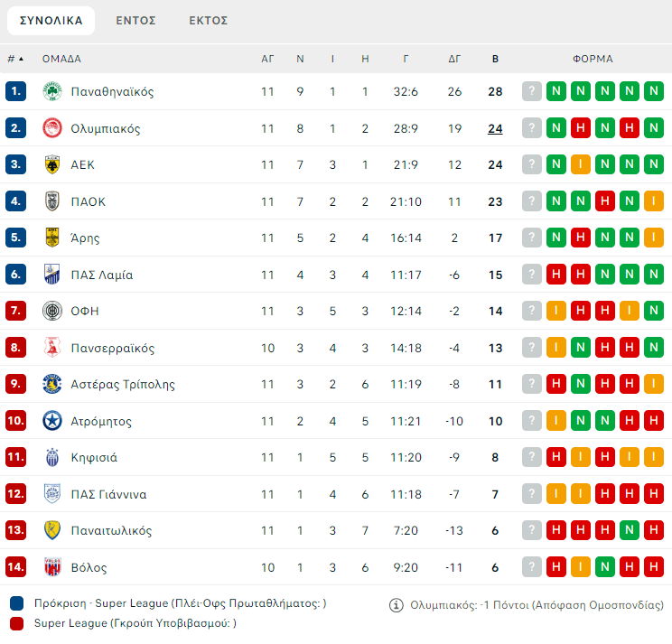The height and width of the screenshot is (644, 672).
Task: Click the info icon beside Ολυμπιακός note
Action: click(396, 605)
